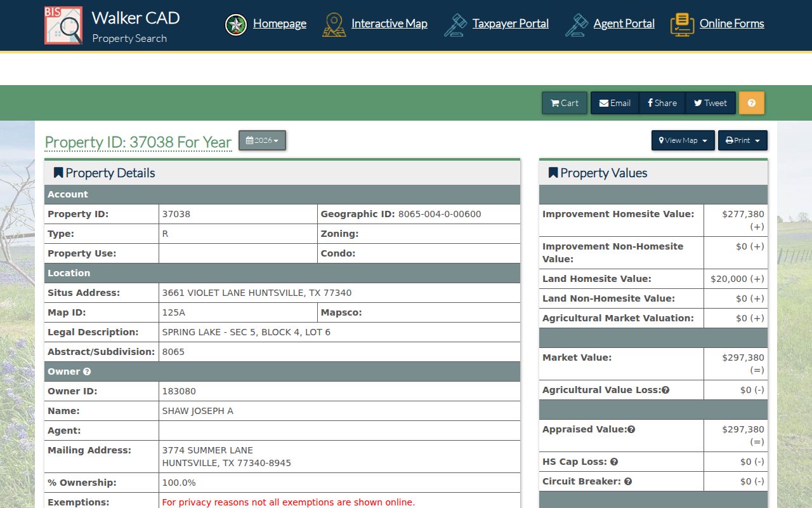Click the 'Property ID: 37038 For Year' heading

coord(138,142)
